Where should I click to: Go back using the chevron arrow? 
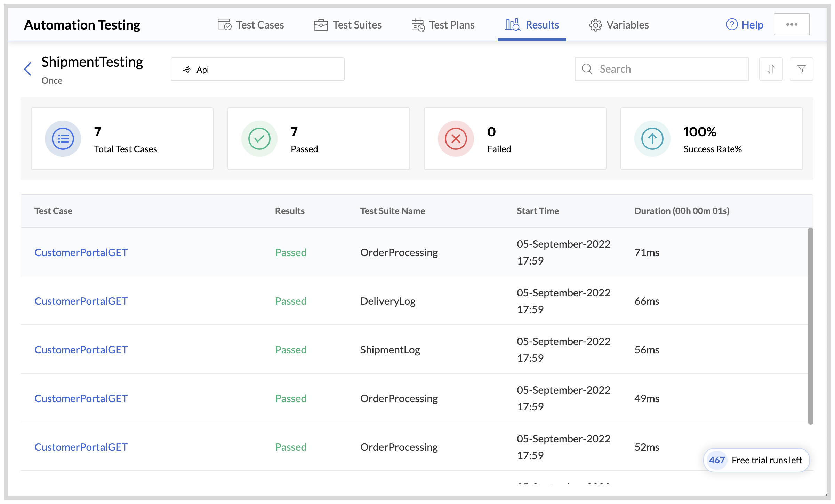27,69
